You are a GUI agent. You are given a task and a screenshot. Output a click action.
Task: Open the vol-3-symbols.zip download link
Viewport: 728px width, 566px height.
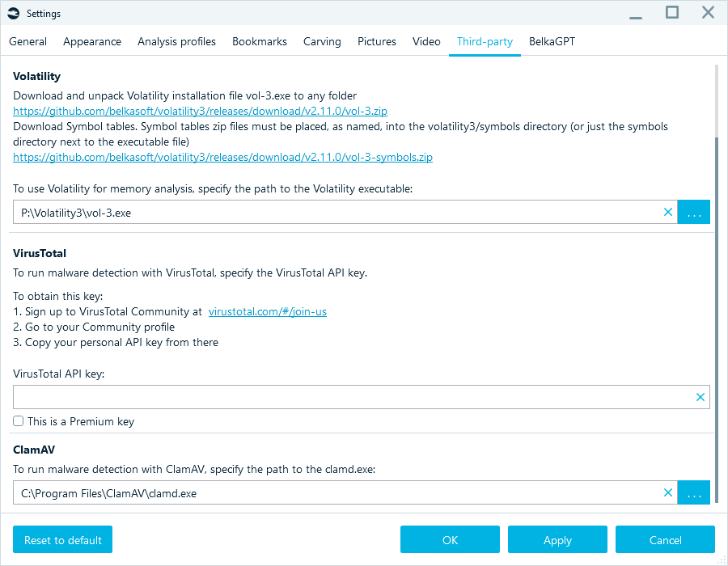pyautogui.click(x=222, y=157)
